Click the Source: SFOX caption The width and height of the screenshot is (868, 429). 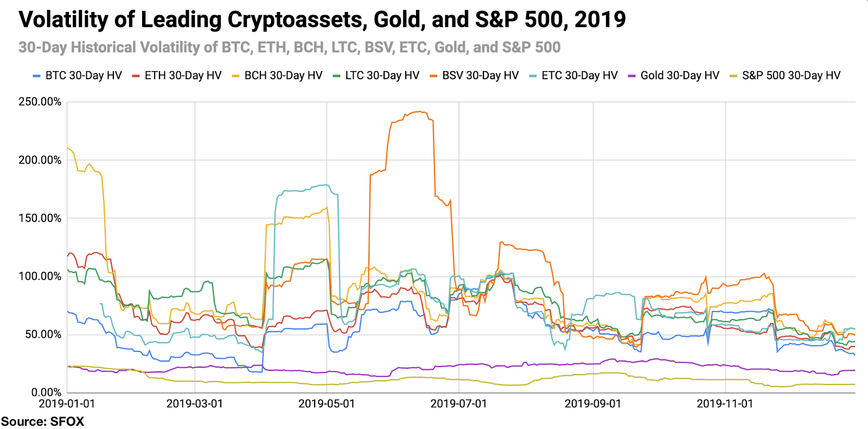click(x=42, y=421)
